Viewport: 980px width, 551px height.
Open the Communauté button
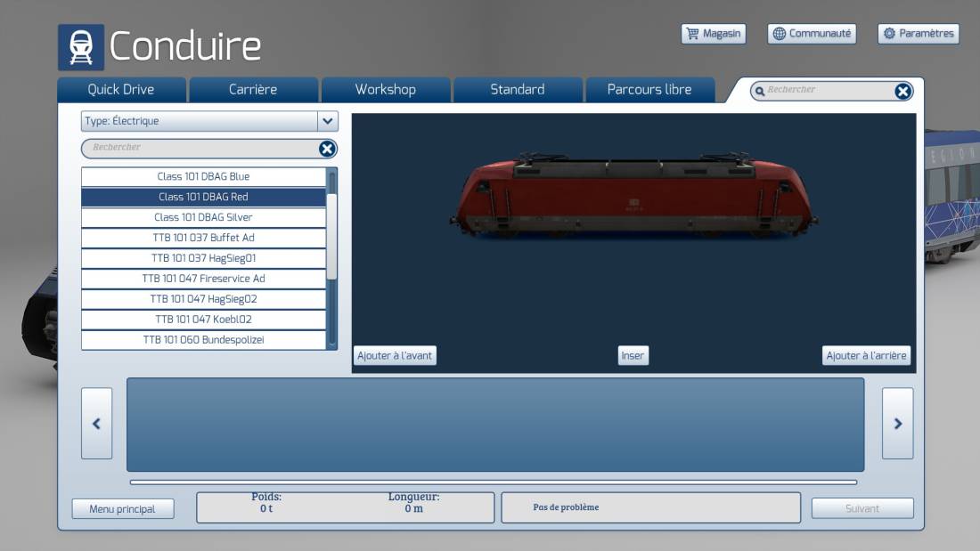(812, 34)
